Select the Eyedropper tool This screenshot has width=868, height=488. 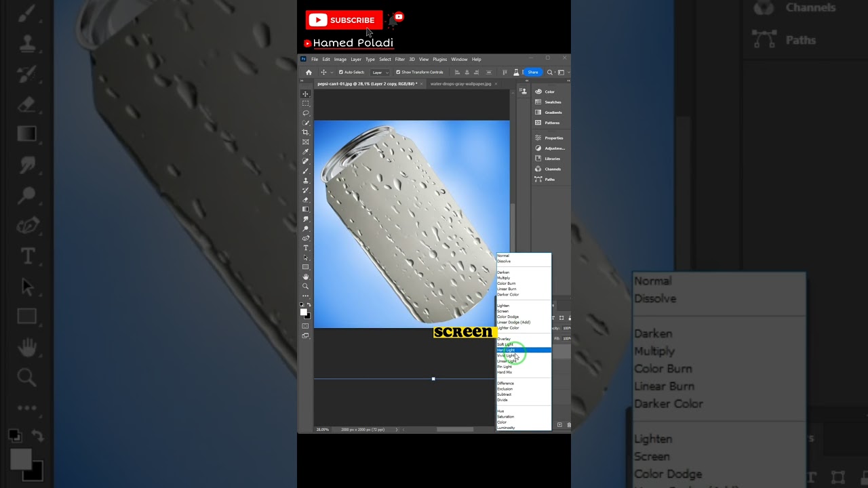pos(306,152)
